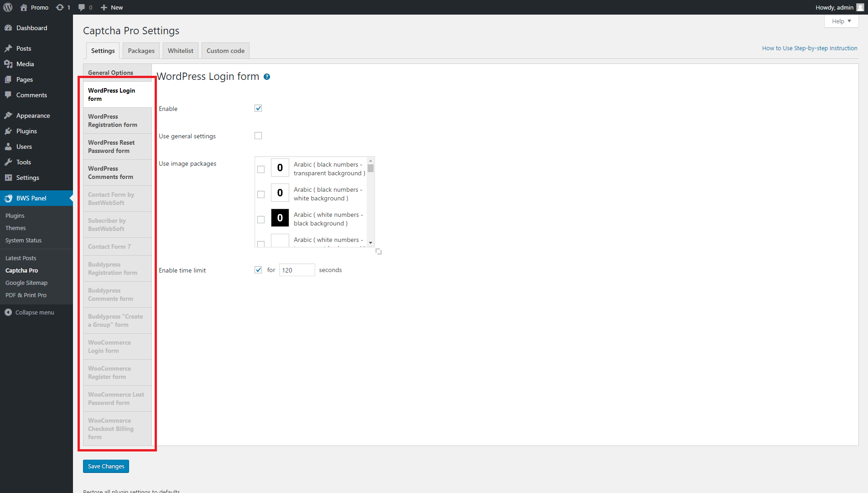Click the time limit seconds input field
The height and width of the screenshot is (493, 868).
click(297, 270)
